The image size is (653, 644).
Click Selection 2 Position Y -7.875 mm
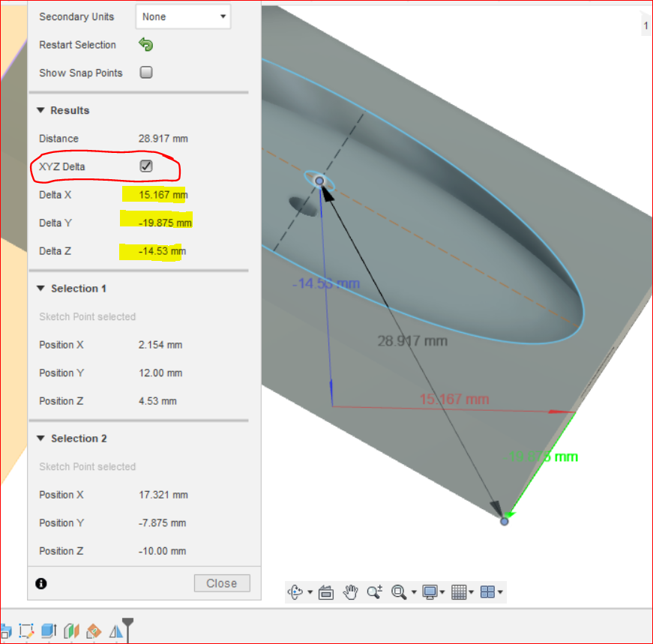click(x=162, y=523)
